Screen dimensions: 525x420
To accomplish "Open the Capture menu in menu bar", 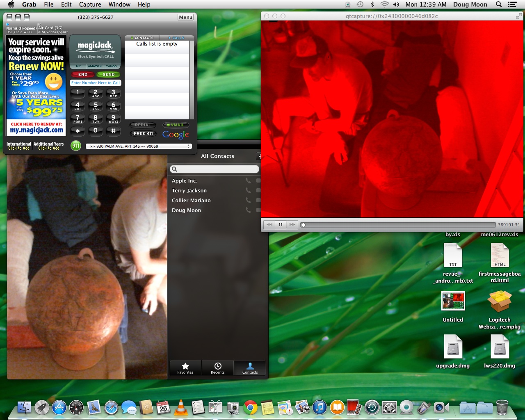I will pos(90,5).
